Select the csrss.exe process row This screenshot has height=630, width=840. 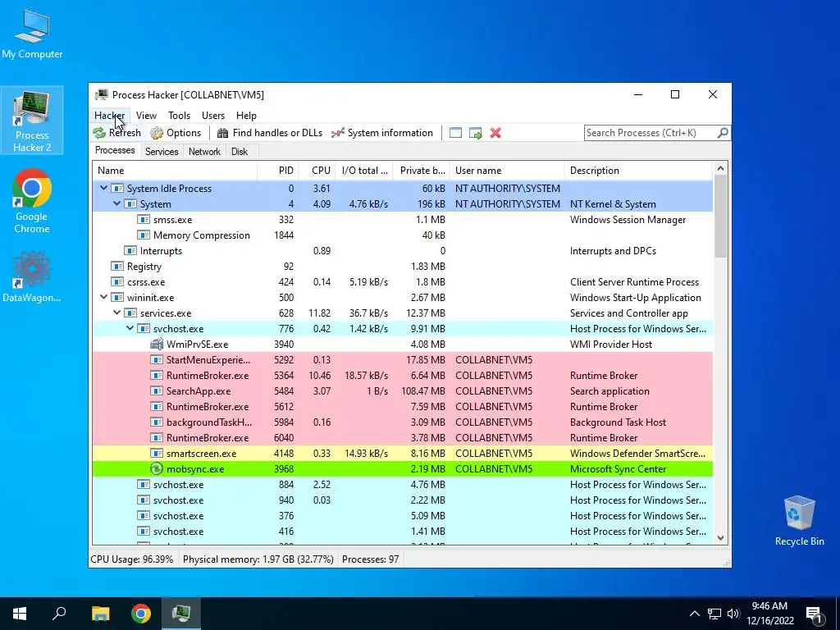(x=403, y=282)
